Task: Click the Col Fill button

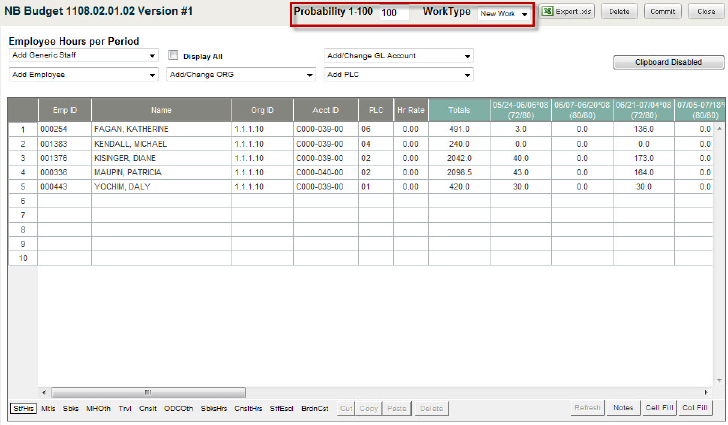Action: pyautogui.click(x=696, y=409)
